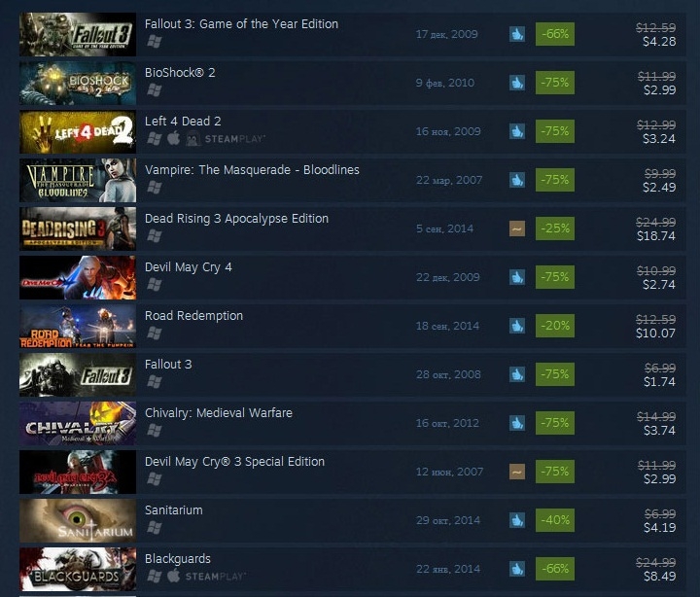Click the BioShock 2 release date 9 фев, 2010

445,83
